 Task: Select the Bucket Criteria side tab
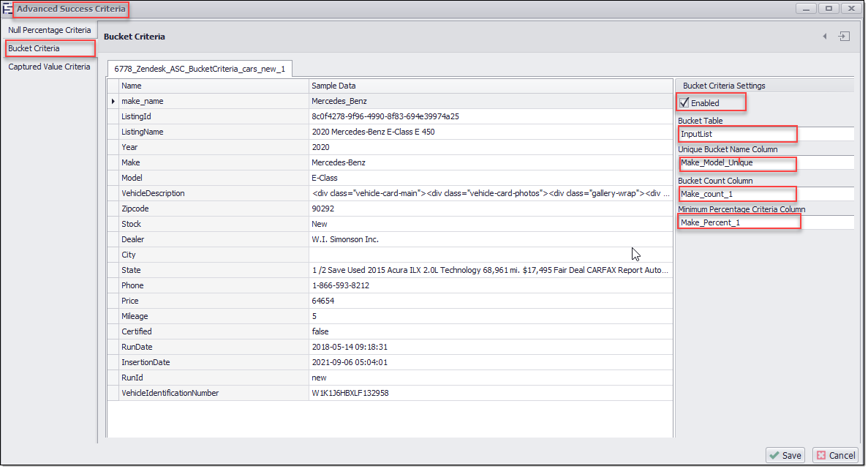[x=34, y=48]
